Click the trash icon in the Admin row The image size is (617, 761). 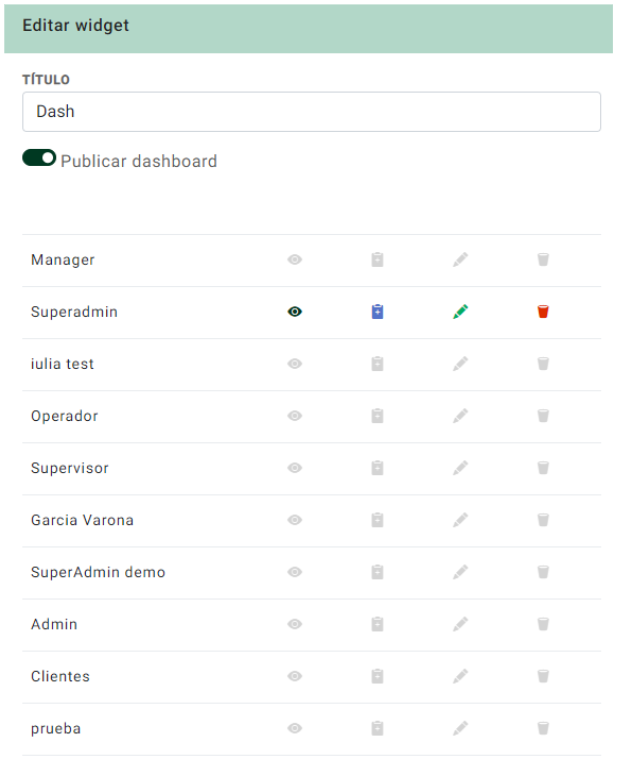[543, 624]
